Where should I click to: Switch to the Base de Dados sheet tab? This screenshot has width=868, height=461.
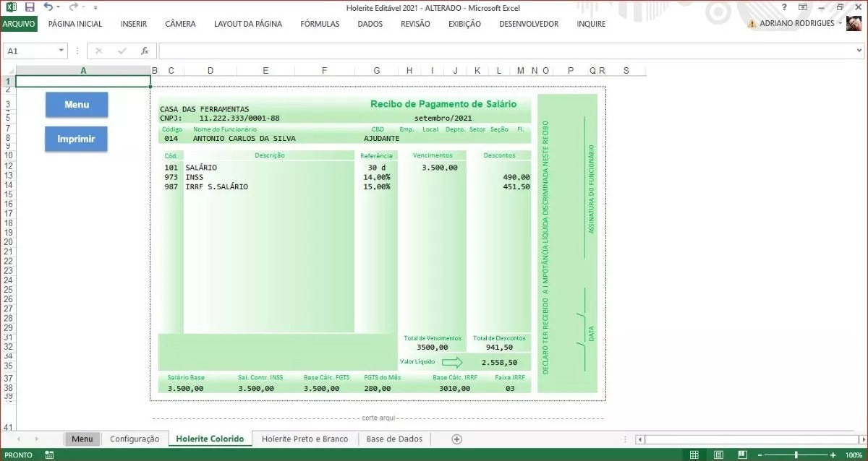[394, 439]
